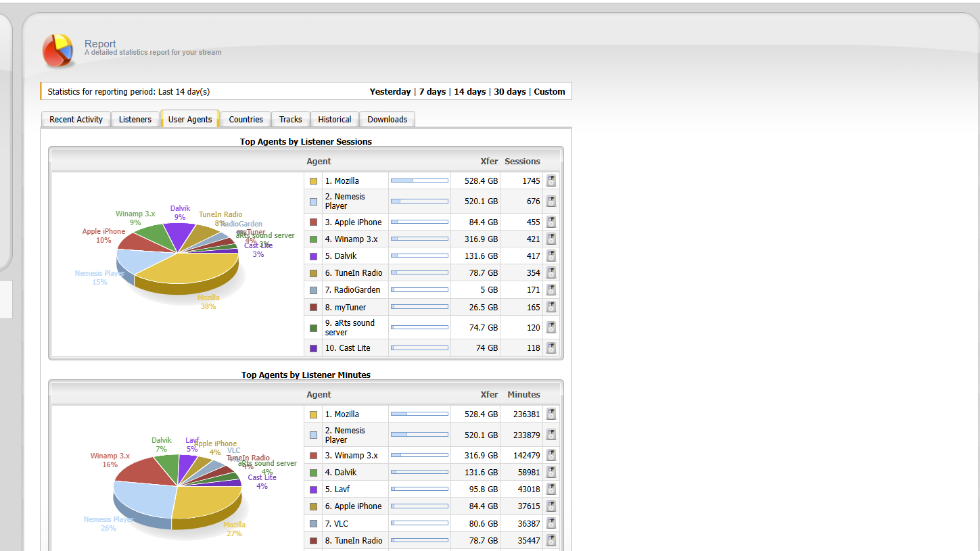The width and height of the screenshot is (980, 551).
Task: Click '7. RadioGarden' agent name
Action: pos(352,290)
